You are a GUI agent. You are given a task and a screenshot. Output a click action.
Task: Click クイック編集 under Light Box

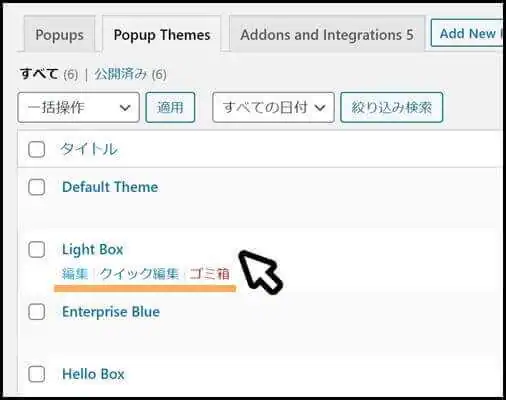coord(139,274)
